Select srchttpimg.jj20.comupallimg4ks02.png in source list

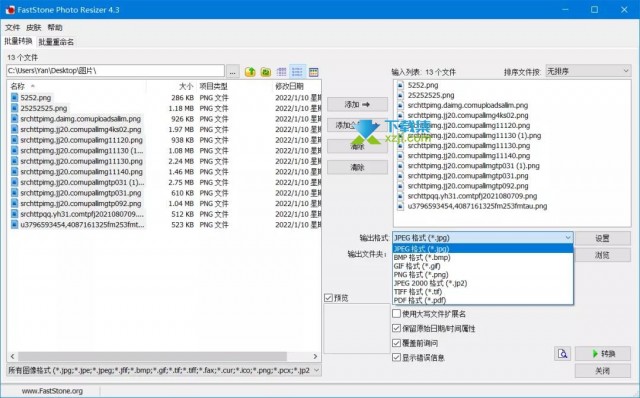81,129
